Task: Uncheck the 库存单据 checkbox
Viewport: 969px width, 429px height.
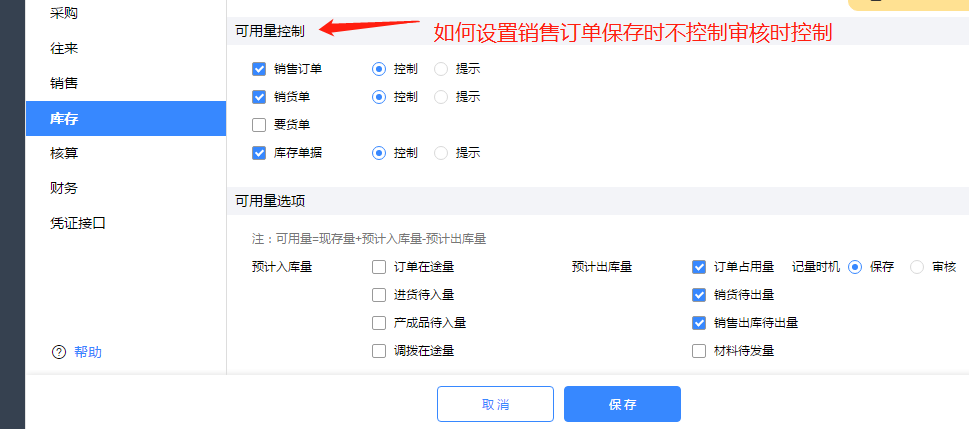Action: coord(259,153)
